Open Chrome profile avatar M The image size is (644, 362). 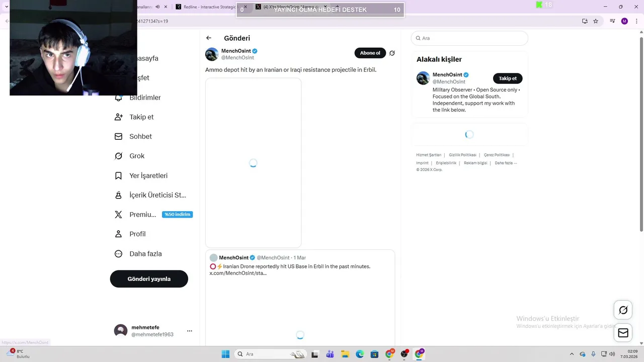tap(624, 21)
